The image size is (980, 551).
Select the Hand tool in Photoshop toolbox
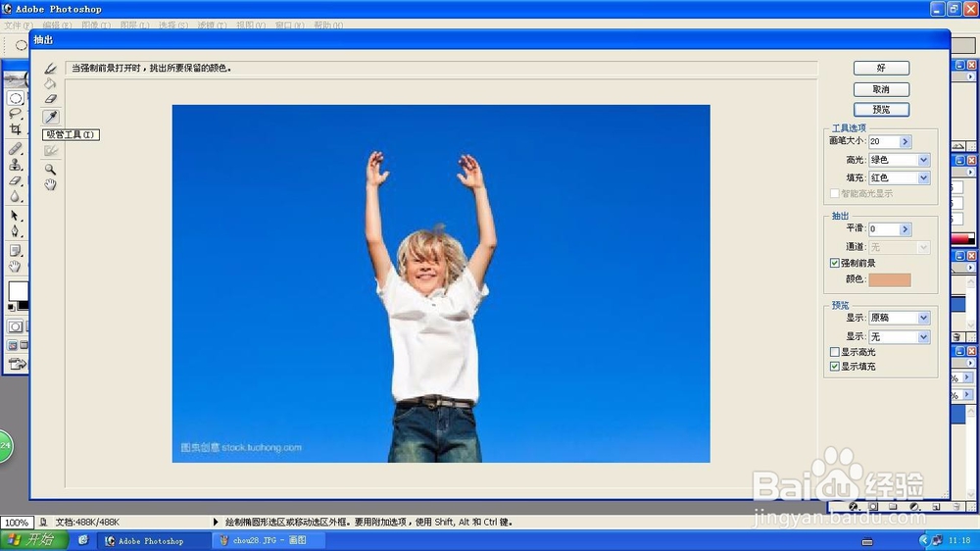[x=16, y=267]
